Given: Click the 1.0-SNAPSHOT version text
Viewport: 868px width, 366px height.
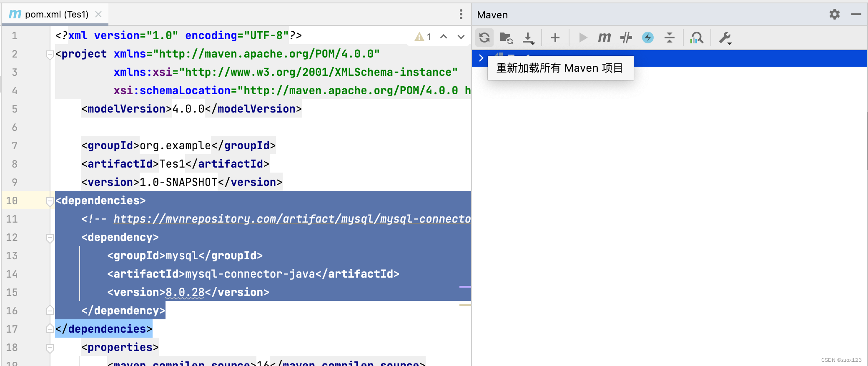Looking at the screenshot, I should pos(178,182).
